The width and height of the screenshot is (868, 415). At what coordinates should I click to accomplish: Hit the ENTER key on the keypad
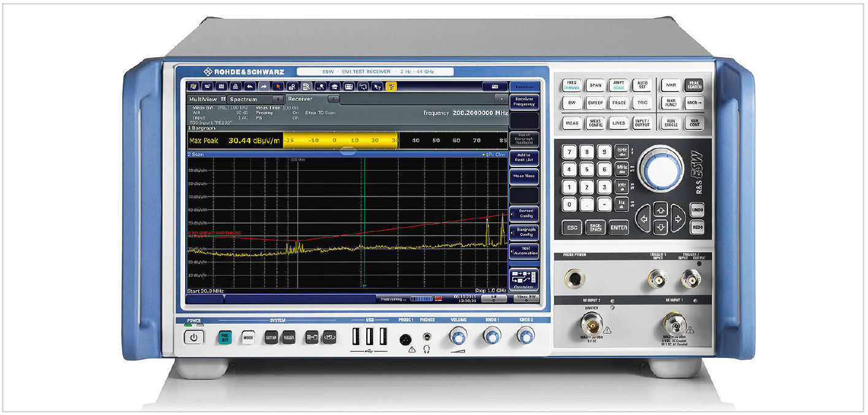(619, 227)
